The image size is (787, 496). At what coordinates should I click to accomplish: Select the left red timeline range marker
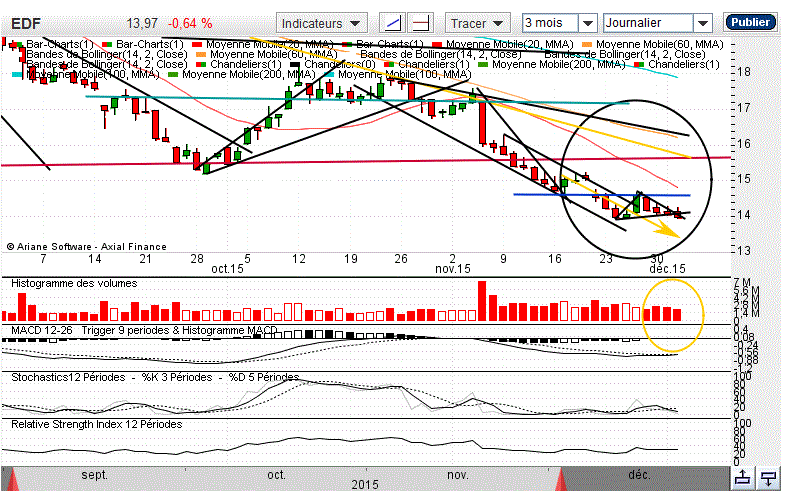point(11,478)
